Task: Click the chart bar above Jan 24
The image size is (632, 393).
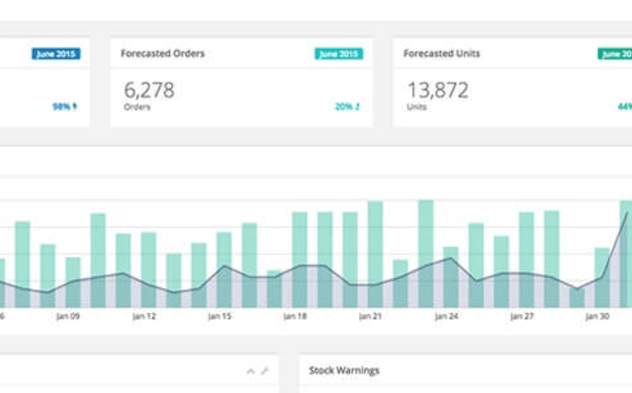Action: 451,277
